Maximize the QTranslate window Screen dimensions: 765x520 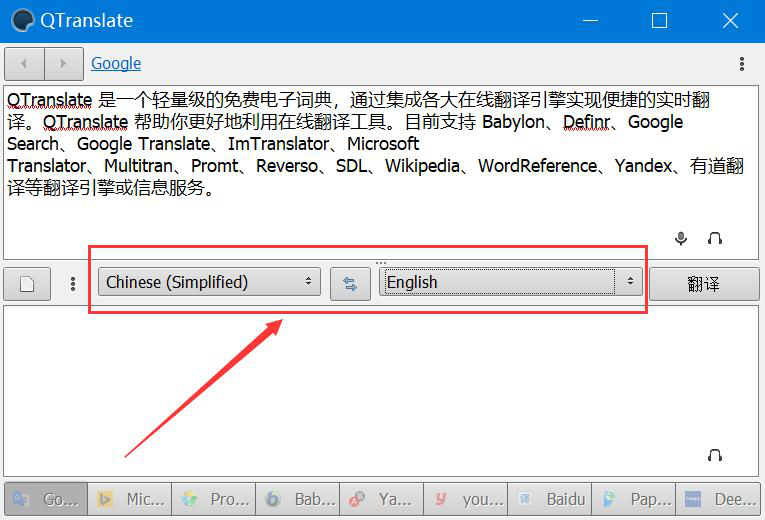pyautogui.click(x=660, y=20)
